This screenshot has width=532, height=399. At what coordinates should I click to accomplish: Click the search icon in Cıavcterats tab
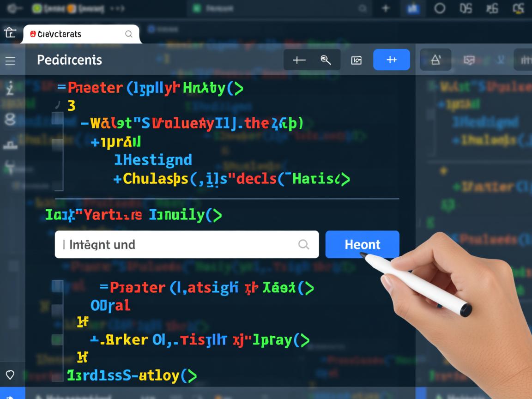[129, 34]
